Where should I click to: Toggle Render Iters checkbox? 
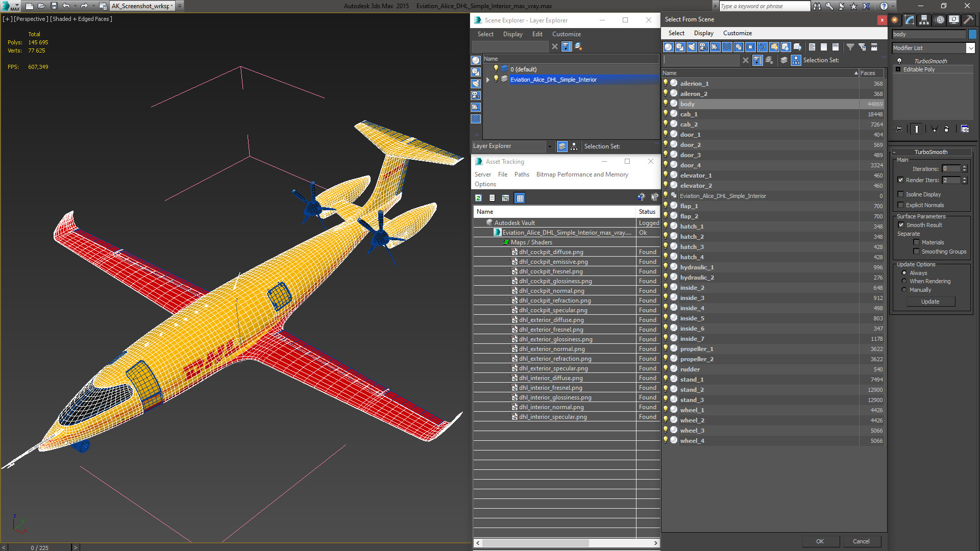point(901,180)
